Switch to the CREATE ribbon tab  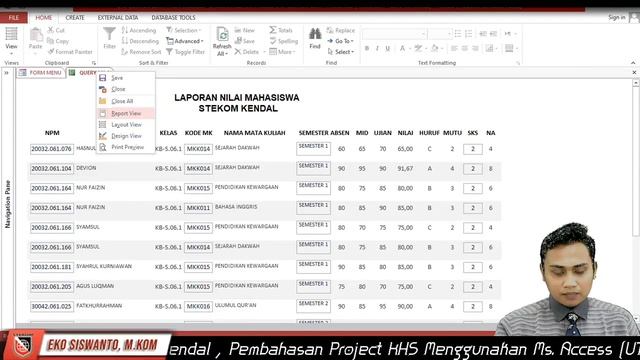[75, 18]
